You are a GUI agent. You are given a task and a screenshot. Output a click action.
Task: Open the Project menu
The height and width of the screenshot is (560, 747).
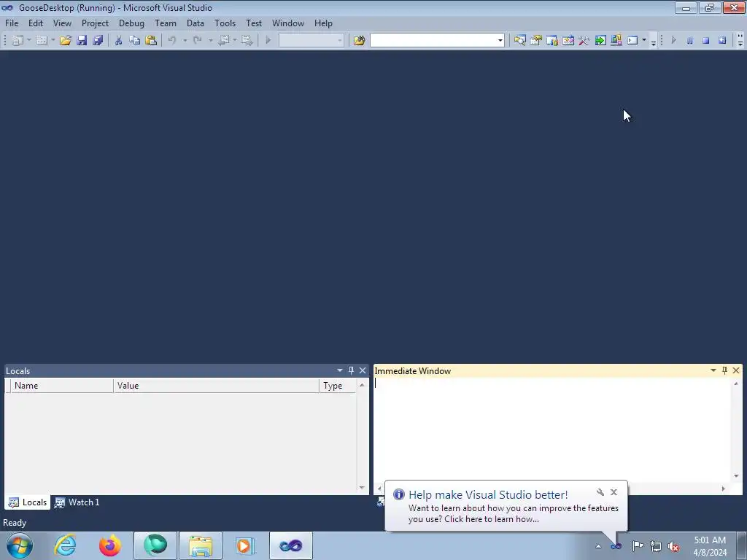pos(95,23)
